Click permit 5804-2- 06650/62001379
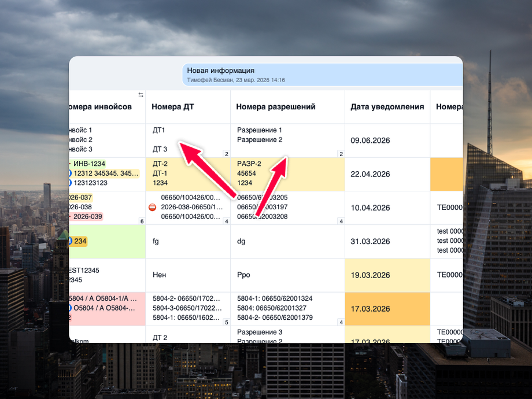The height and width of the screenshot is (399, 532). 275,317
